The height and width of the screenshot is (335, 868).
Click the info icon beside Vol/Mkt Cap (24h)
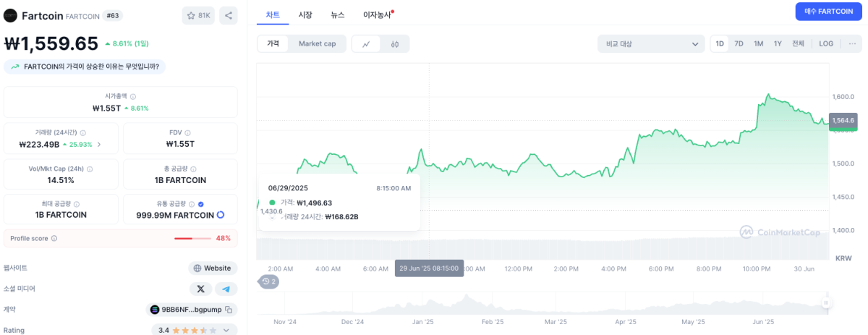[x=90, y=169]
